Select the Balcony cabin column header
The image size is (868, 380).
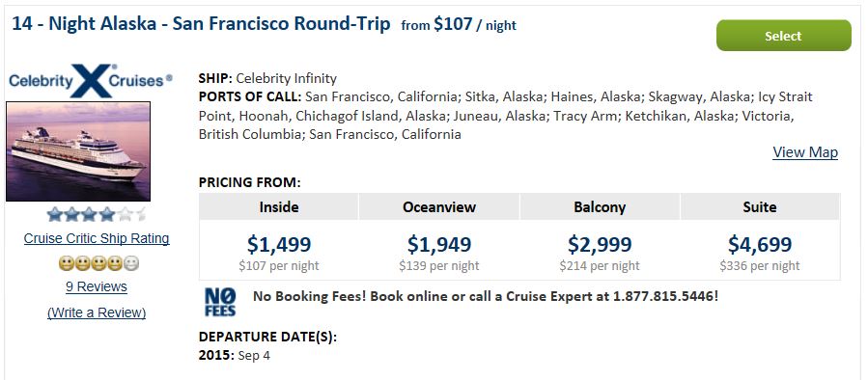600,206
